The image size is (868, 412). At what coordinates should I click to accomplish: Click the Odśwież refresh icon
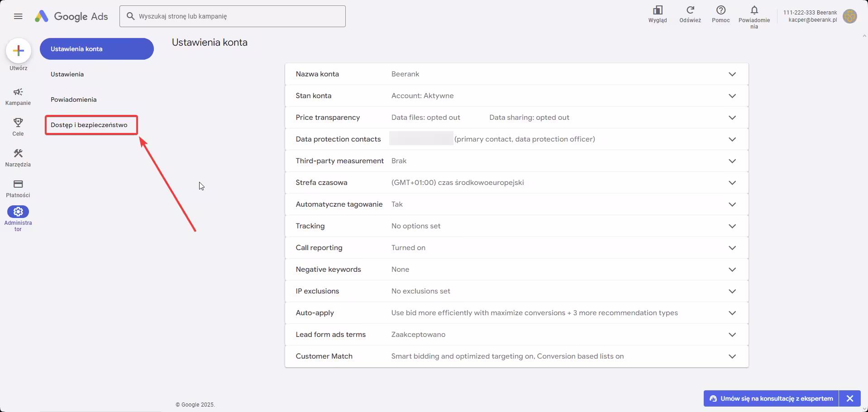coord(690,10)
